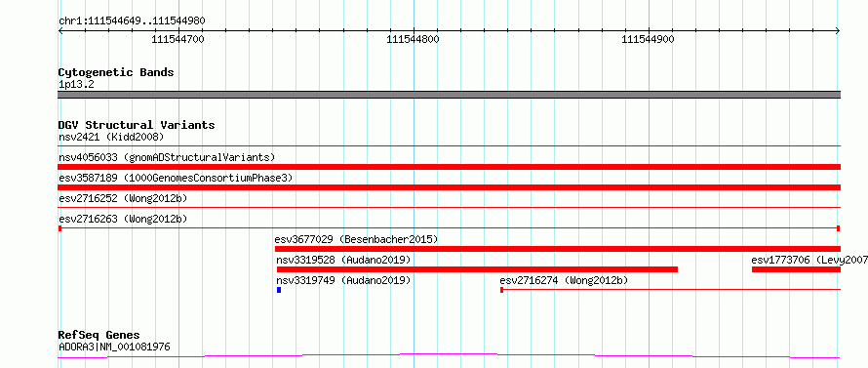
Task: Click variant label nsv4056033 (gnomADStructuralVariants)
Action: click(x=167, y=157)
